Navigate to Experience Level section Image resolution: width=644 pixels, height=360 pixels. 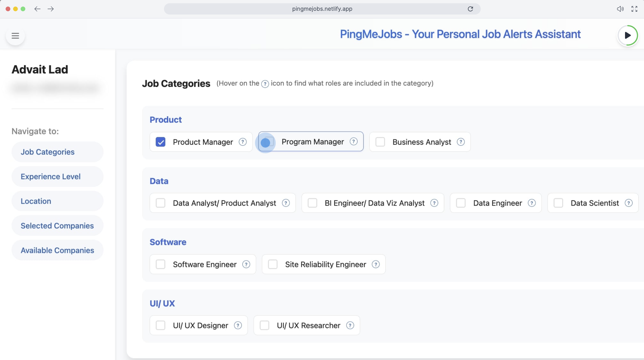click(x=57, y=177)
